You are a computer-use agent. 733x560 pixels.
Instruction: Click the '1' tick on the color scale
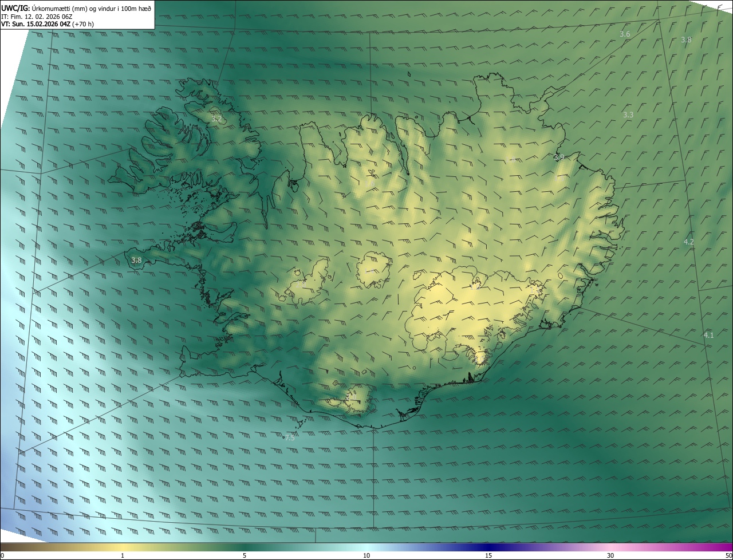point(123,556)
